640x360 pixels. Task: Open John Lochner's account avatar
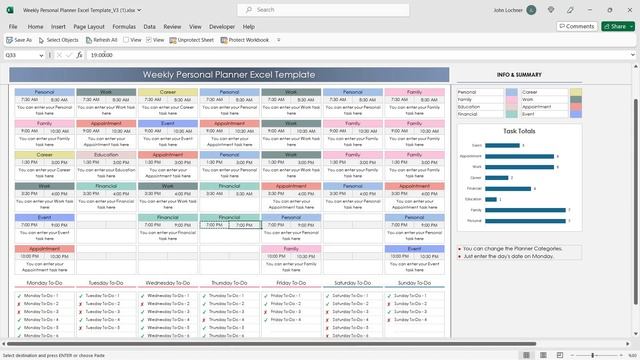[531, 10]
